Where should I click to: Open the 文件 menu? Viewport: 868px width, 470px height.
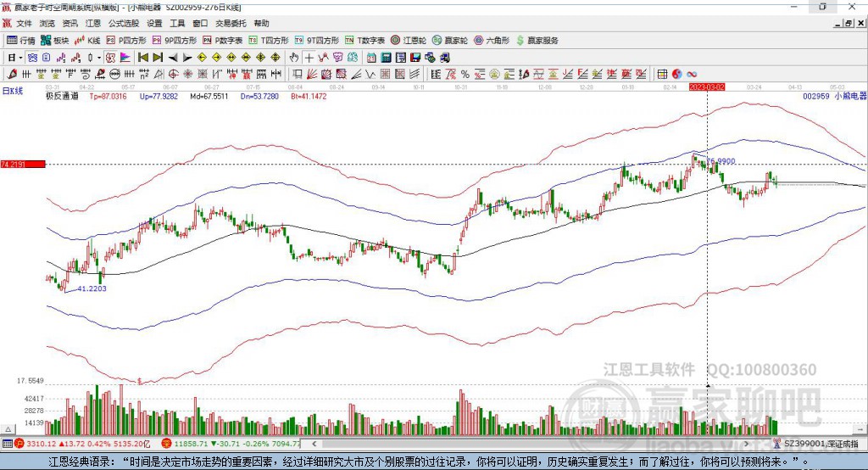click(x=24, y=23)
